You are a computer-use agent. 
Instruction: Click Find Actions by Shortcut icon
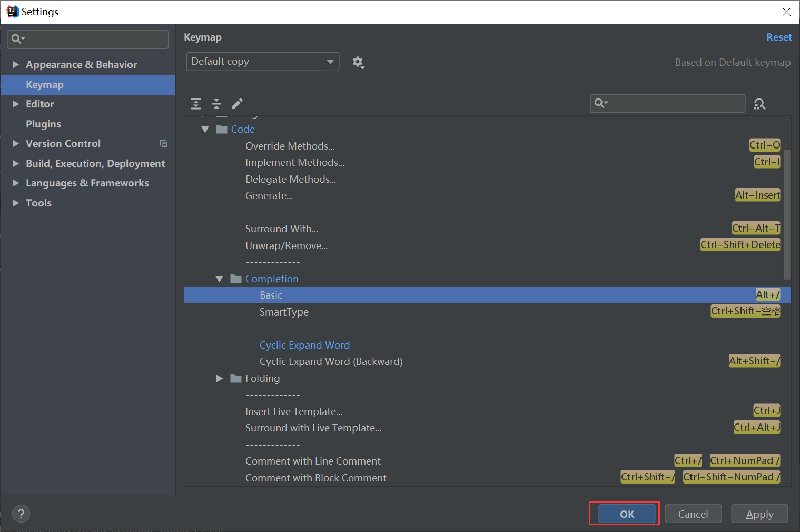point(759,104)
